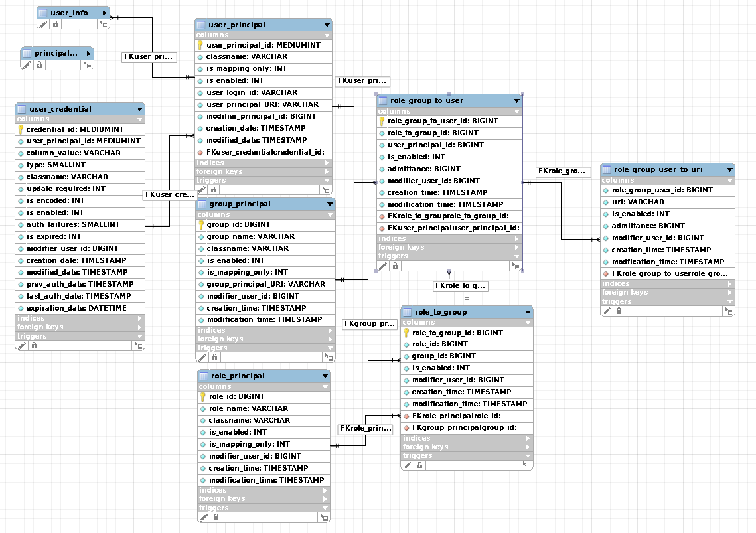The width and height of the screenshot is (756, 533).
Task: Click the pencil icon on the role_group_to_user table
Action: (x=383, y=266)
